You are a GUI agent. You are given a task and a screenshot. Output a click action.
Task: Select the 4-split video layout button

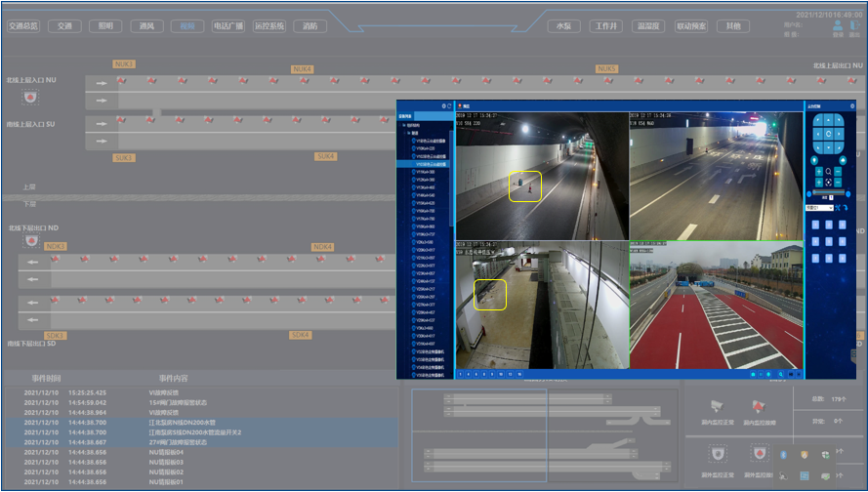(x=470, y=374)
